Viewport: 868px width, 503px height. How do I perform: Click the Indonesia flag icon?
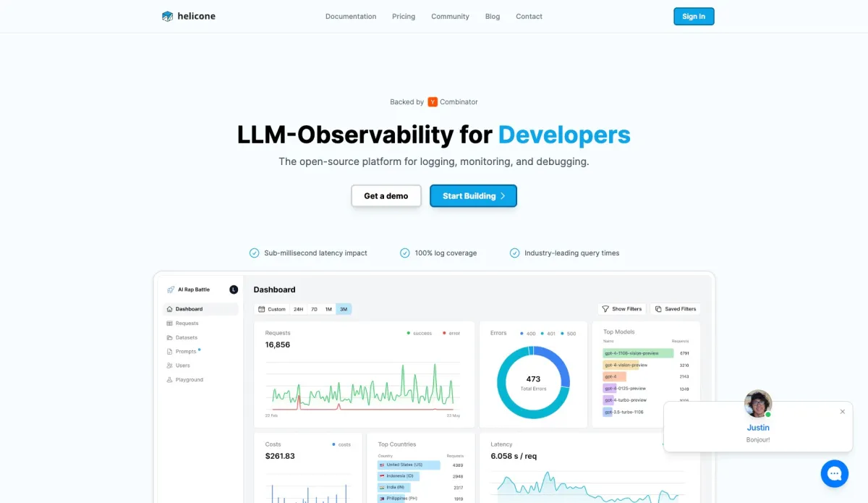tap(382, 476)
